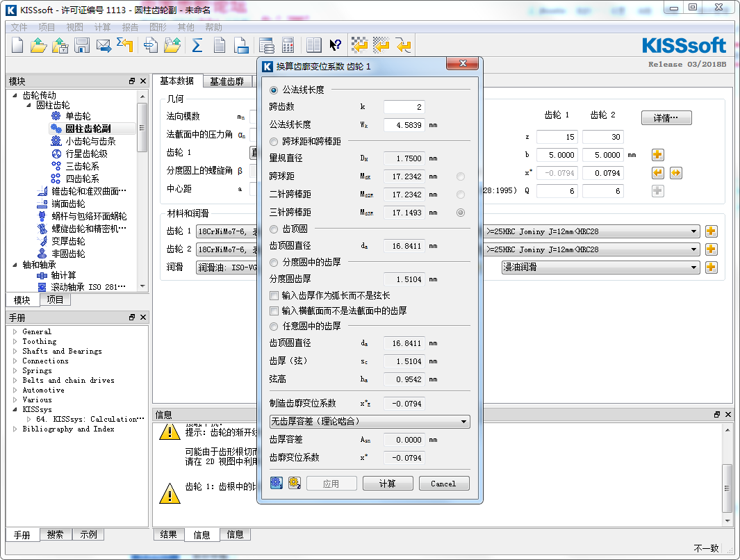Screen dimensions: 740x560
Task: Select three-pin span radio button
Action: tap(461, 213)
